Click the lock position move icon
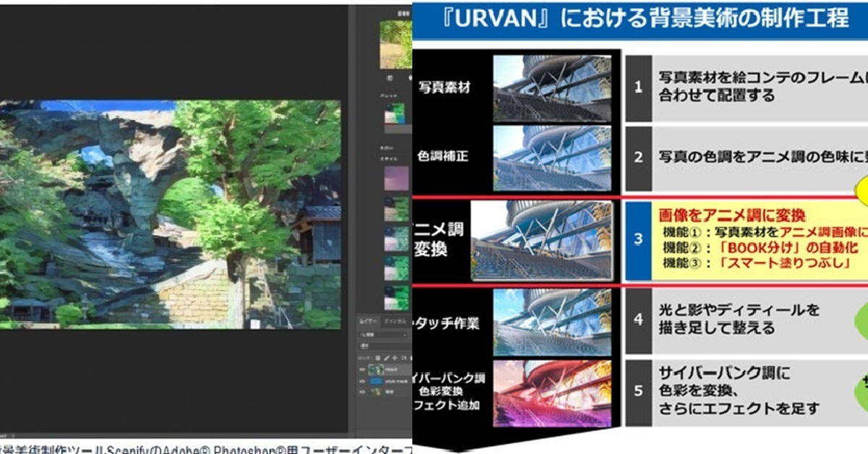 click(x=395, y=358)
